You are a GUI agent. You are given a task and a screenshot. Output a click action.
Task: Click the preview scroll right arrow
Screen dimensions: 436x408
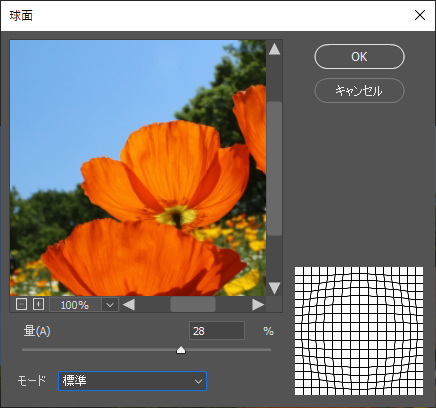point(258,305)
